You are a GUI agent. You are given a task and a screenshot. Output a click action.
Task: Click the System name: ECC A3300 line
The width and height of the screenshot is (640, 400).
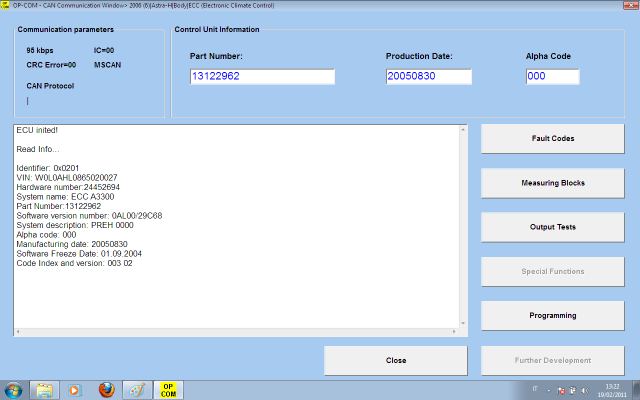[65, 197]
